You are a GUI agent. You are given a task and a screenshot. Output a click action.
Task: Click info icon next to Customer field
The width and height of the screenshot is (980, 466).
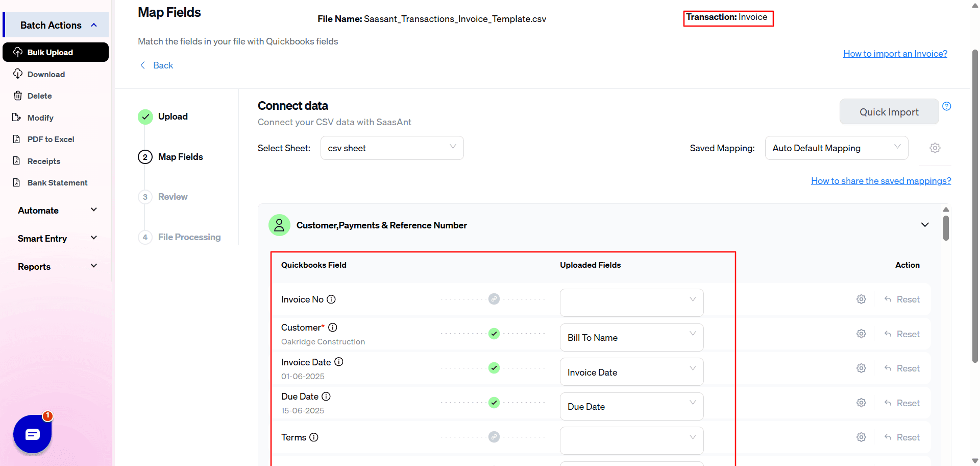click(x=333, y=328)
